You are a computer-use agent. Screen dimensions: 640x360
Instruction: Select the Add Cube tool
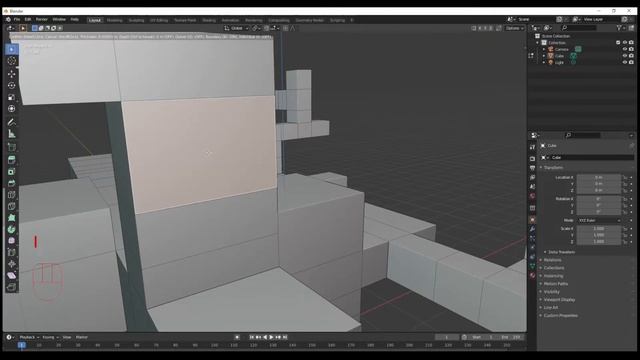click(11, 147)
